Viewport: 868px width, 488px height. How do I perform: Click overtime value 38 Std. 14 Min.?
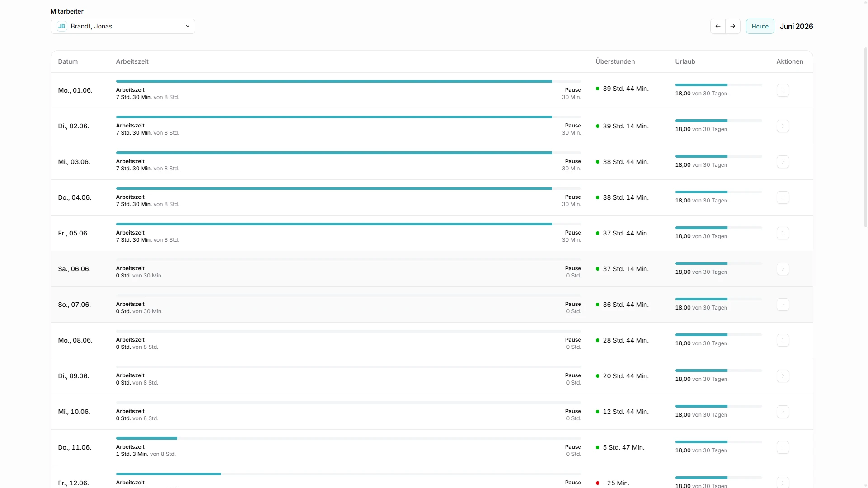[x=625, y=197]
